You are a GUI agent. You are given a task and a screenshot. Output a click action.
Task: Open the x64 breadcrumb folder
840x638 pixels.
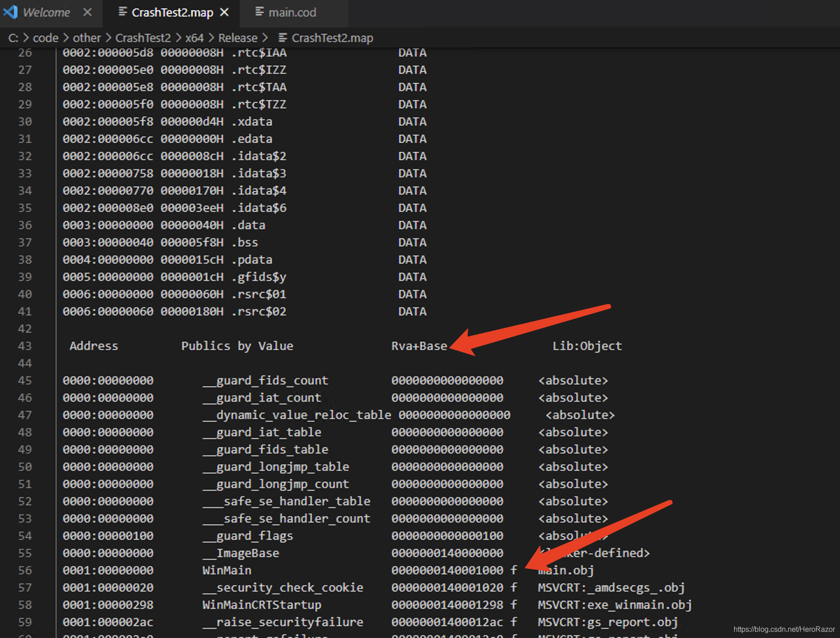coord(195,38)
